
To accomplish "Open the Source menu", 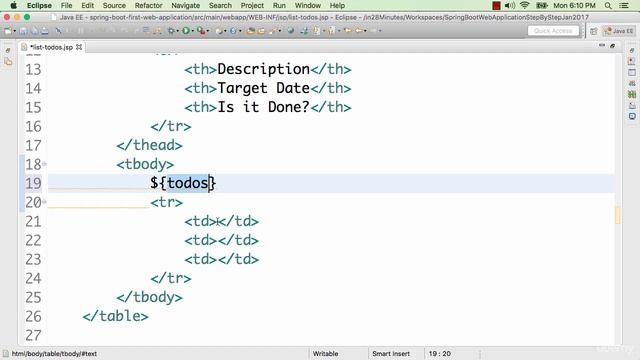I will tap(114, 5).
